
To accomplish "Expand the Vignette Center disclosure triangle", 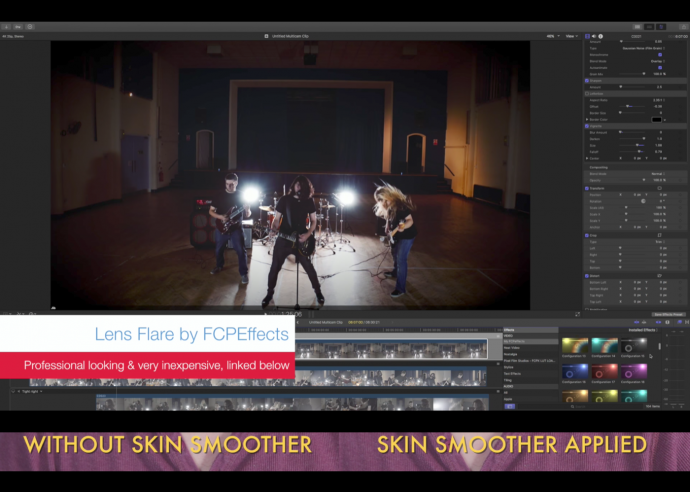I will (587, 158).
